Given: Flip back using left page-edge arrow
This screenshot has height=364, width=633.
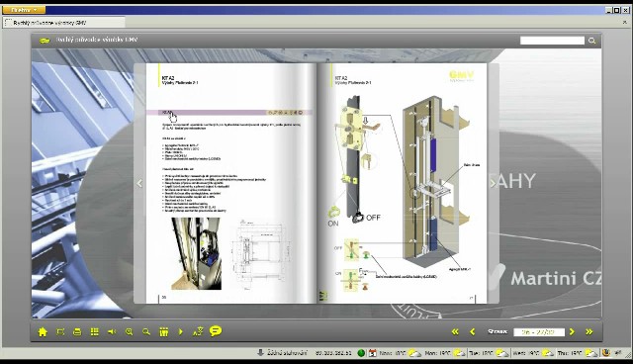Looking at the screenshot, I should click(x=139, y=184).
